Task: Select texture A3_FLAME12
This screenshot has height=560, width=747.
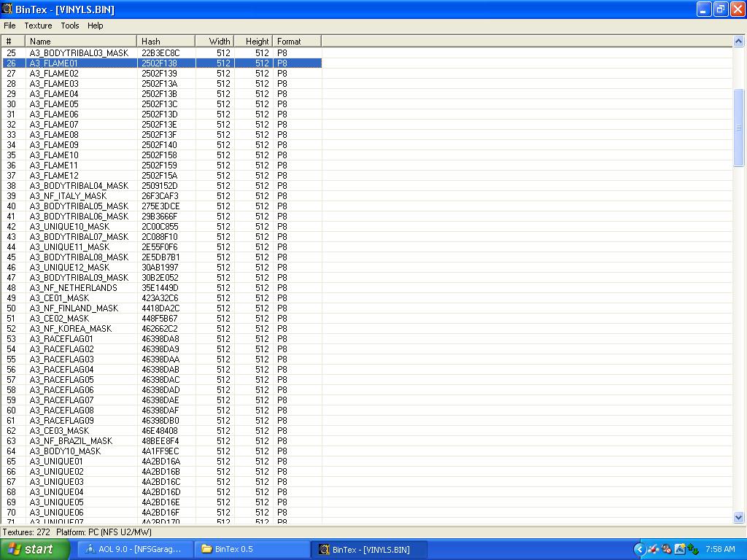Action: click(54, 175)
